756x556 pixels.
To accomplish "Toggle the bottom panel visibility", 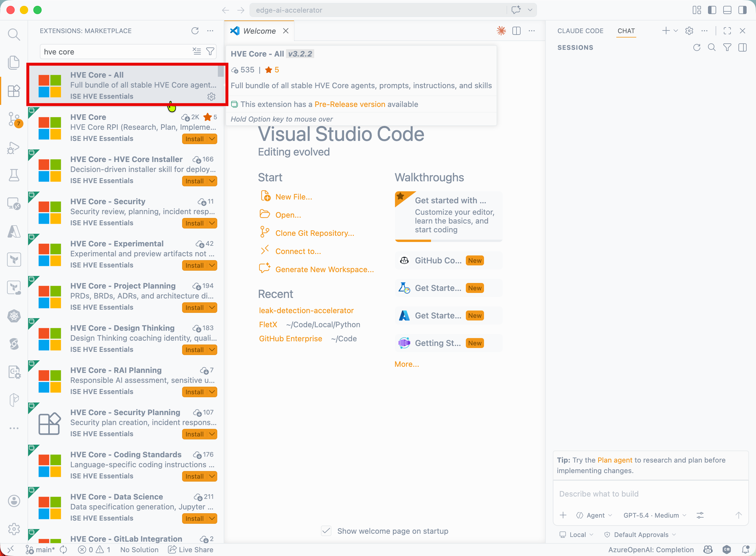I will pos(727,10).
